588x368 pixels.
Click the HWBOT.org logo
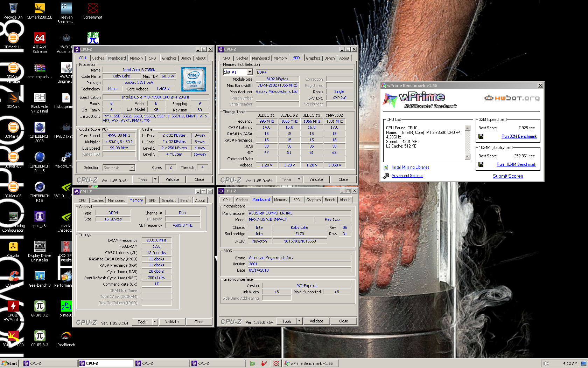point(511,98)
